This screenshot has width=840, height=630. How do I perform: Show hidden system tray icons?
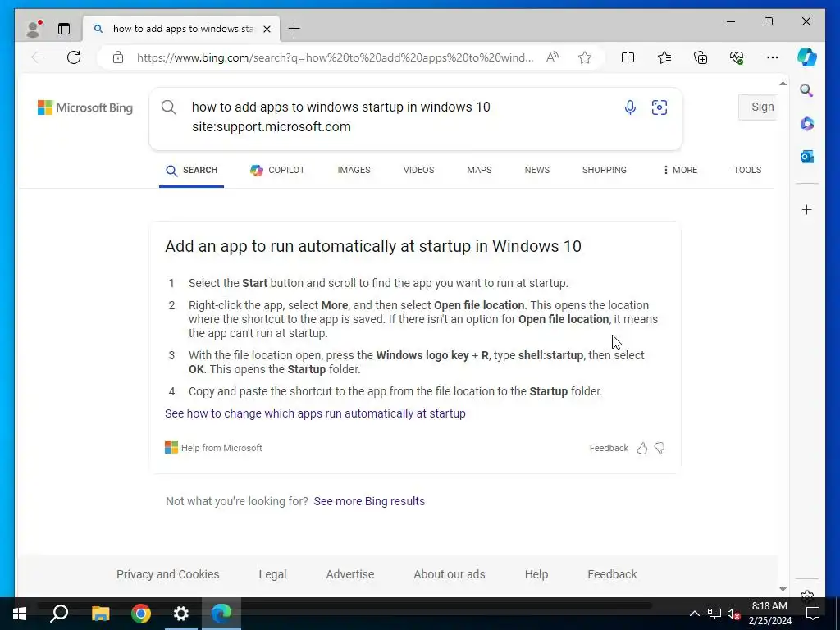pyautogui.click(x=694, y=614)
